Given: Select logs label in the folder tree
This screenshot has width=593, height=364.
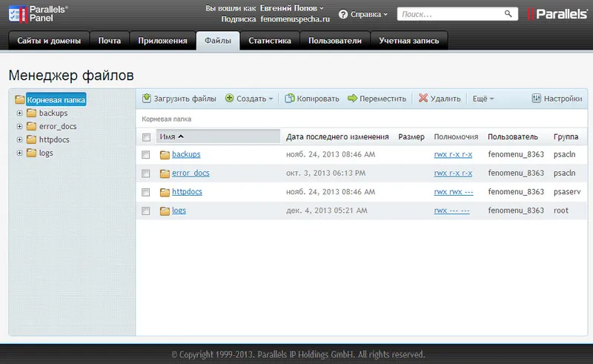Looking at the screenshot, I should [x=46, y=153].
